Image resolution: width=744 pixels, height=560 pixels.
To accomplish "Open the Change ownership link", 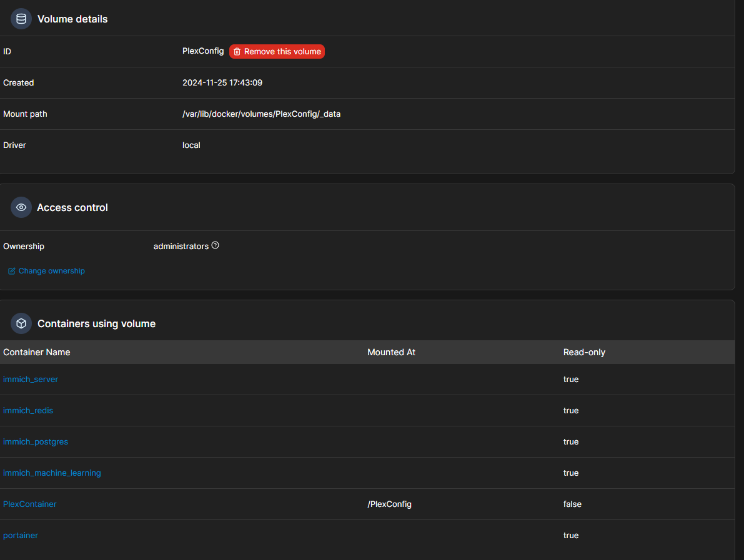I will point(51,271).
